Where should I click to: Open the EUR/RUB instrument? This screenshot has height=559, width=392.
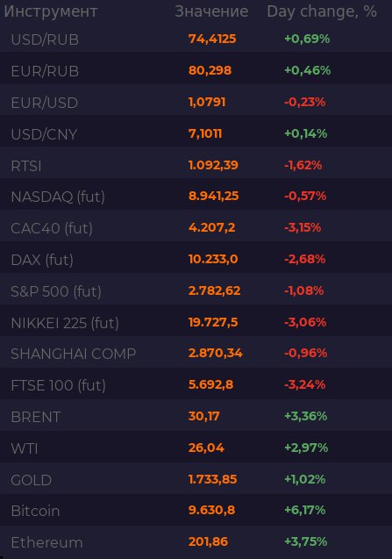[45, 71]
